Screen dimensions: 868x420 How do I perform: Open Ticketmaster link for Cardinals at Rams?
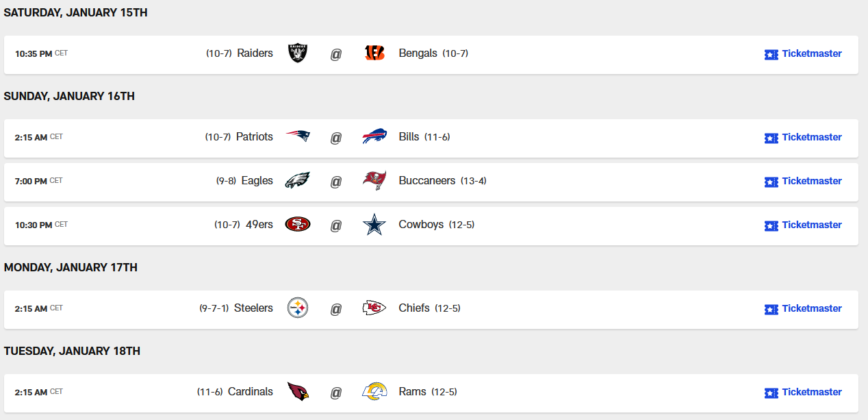803,393
